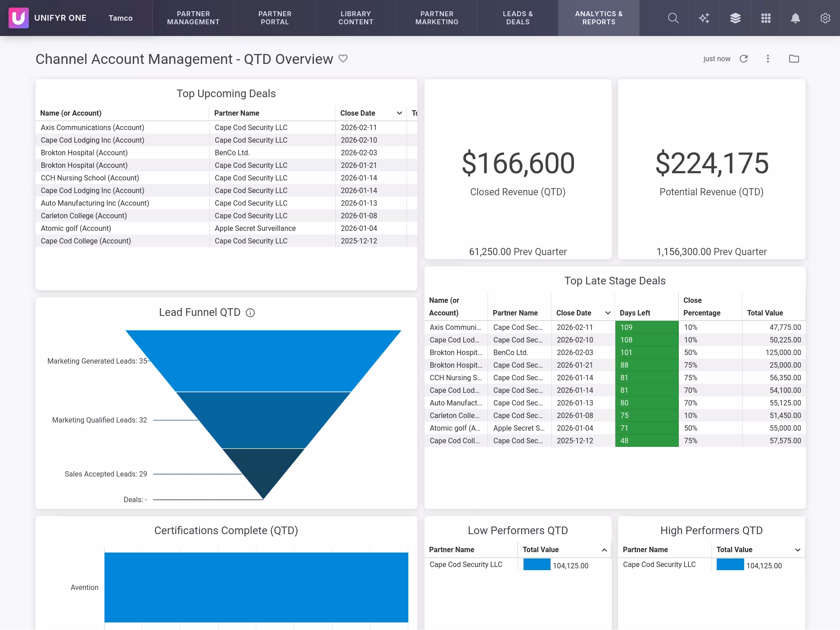Click the $166,600 Closed Revenue figure
Image resolution: width=840 pixels, height=630 pixels.
point(518,163)
